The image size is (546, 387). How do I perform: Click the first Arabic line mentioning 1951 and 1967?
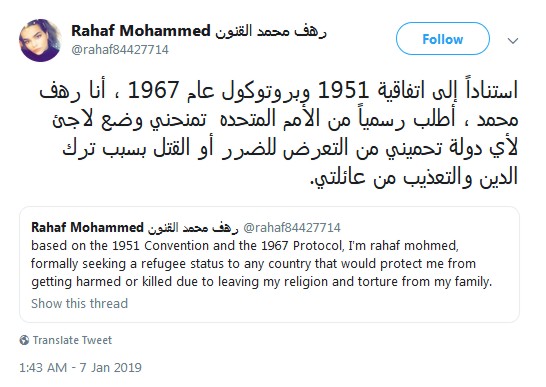[x=279, y=91]
